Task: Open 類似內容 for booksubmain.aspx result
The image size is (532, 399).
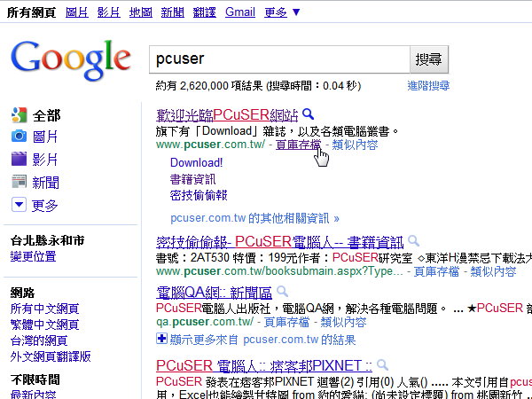Action: pos(493,271)
